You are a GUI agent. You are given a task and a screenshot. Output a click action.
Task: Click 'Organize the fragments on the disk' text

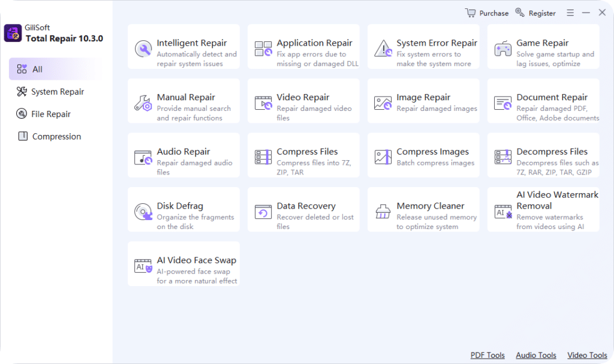point(195,222)
